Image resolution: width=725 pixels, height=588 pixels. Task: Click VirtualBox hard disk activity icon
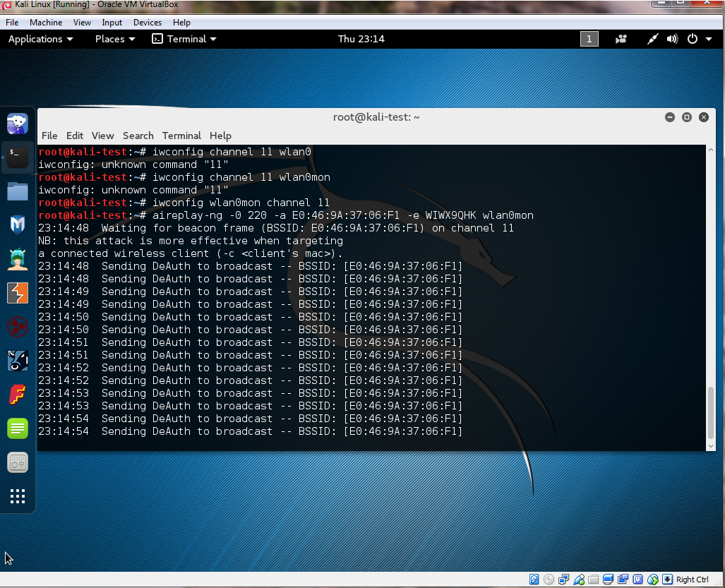[534, 580]
